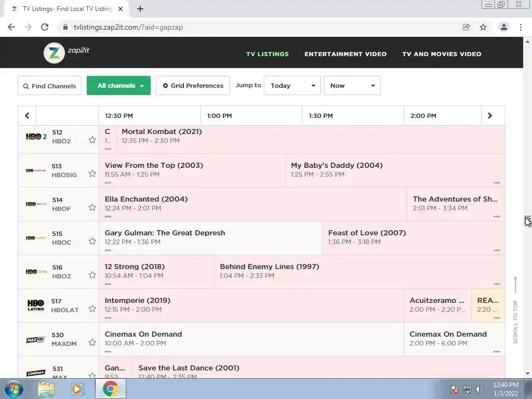Bookmark this page with star icon
This screenshot has height=399, width=532.
483,27
